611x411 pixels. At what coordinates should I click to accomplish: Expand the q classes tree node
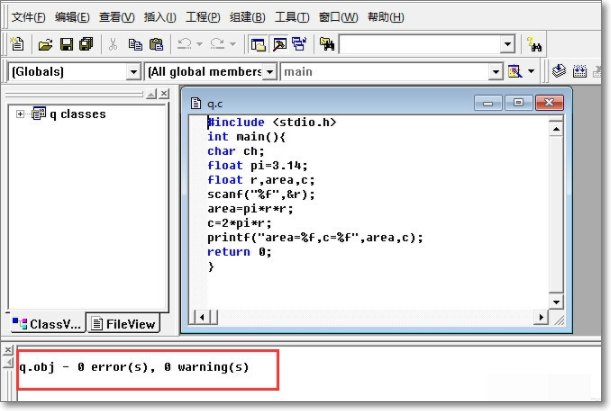tap(20, 114)
